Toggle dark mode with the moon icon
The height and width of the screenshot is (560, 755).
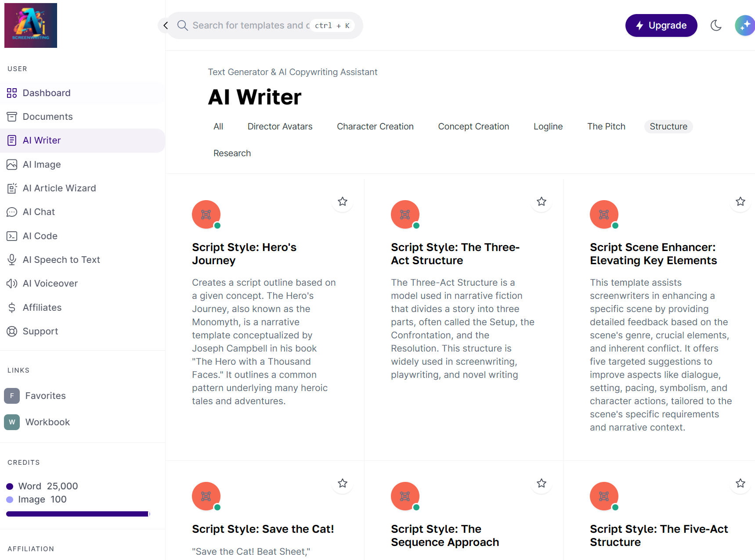point(716,25)
